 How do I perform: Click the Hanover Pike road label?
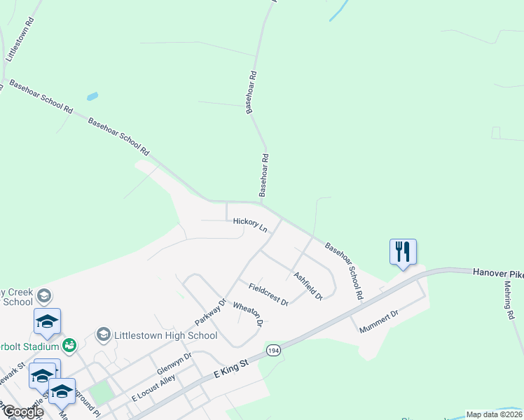coord(498,273)
